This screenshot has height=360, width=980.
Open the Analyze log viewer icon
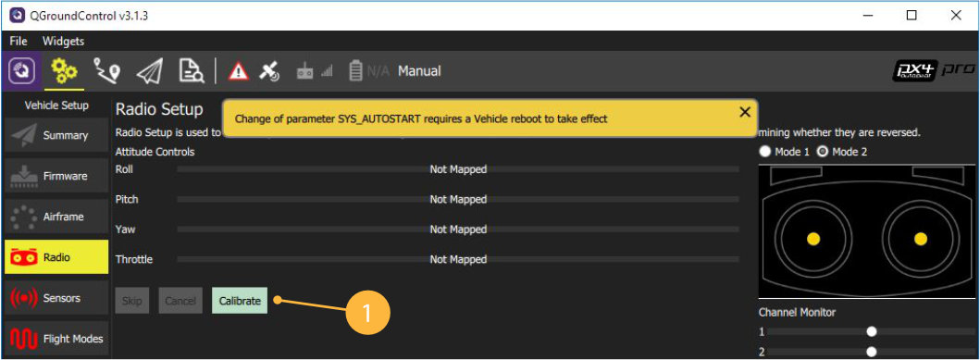[192, 71]
